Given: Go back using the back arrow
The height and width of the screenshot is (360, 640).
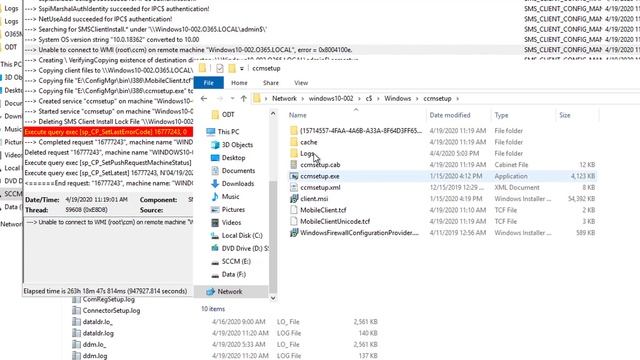Looking at the screenshot, I should (x=204, y=98).
